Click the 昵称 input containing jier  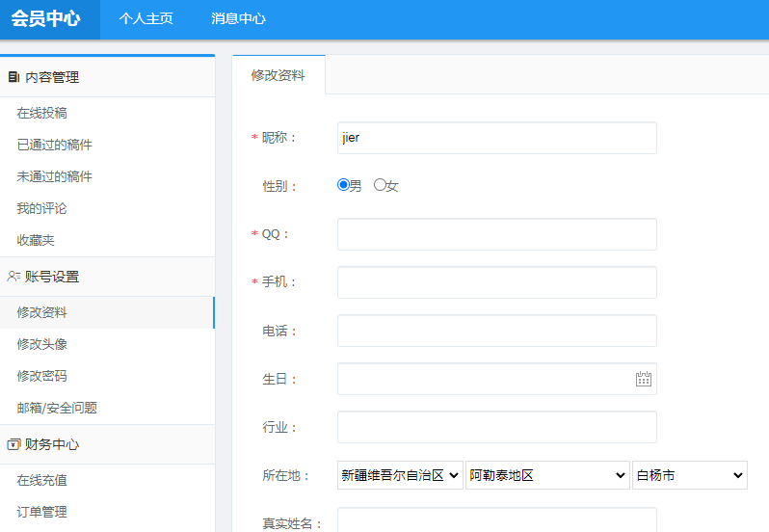point(496,138)
